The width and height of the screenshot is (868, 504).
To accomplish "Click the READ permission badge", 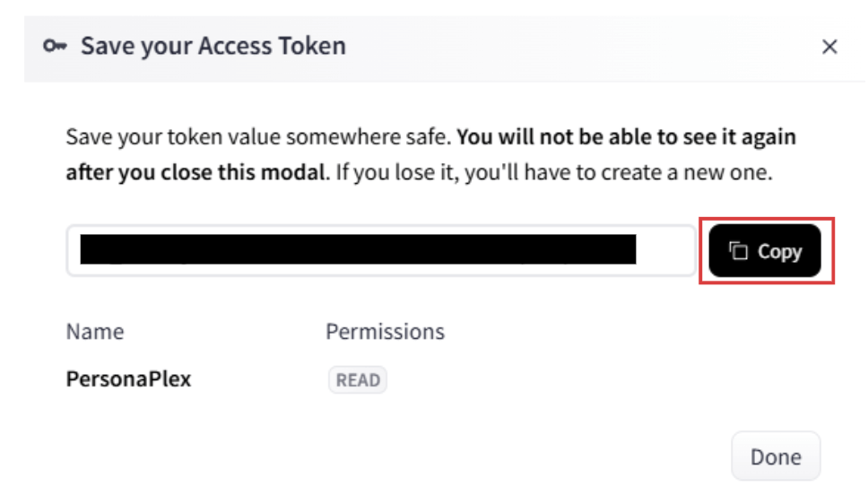I will (358, 380).
